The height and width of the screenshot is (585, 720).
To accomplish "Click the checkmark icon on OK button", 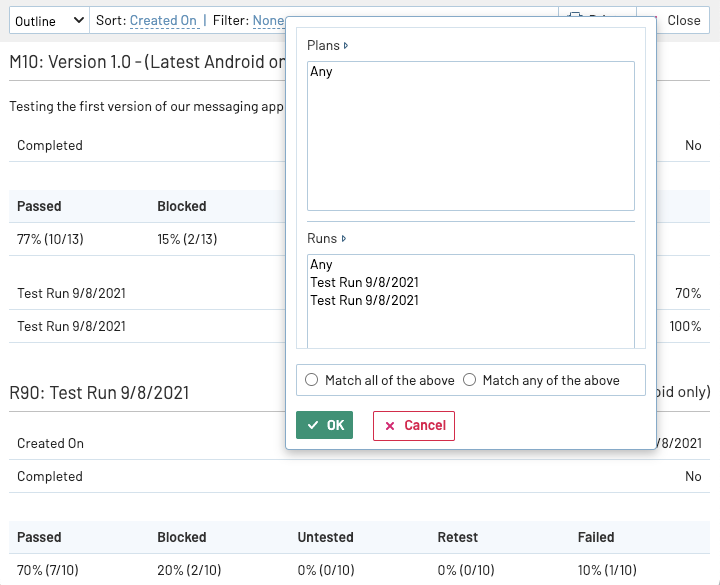I will (x=313, y=425).
